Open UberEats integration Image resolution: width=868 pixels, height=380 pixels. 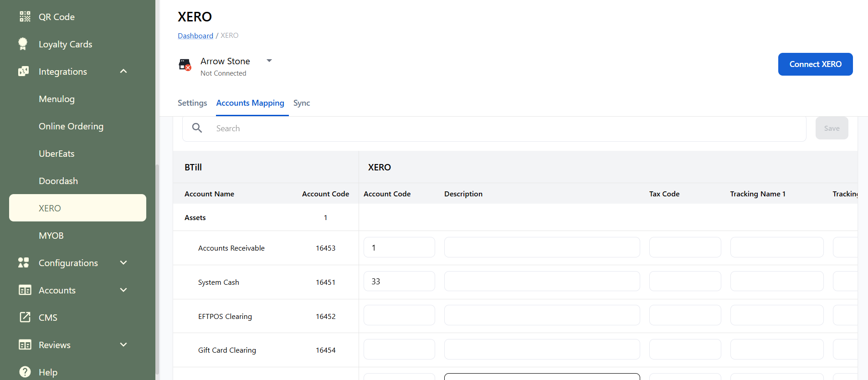[56, 154]
